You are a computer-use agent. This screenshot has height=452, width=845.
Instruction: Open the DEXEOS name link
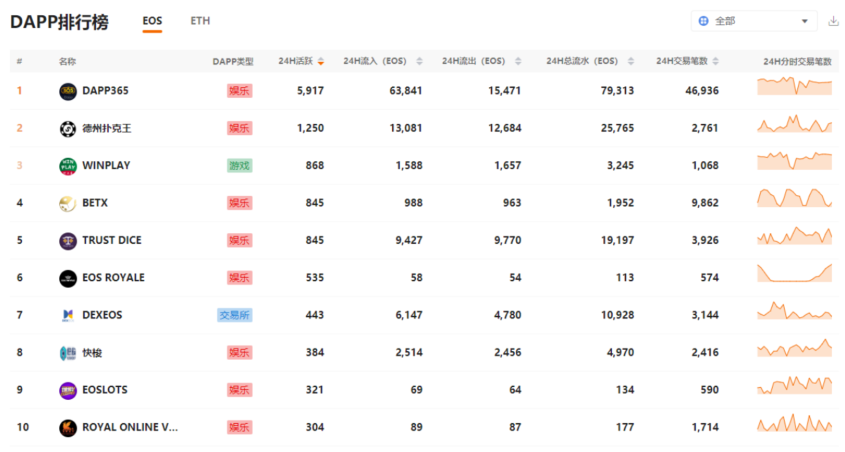click(102, 315)
